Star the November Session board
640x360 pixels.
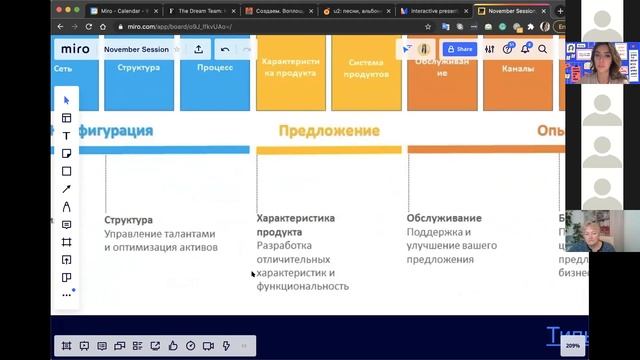tap(177, 49)
